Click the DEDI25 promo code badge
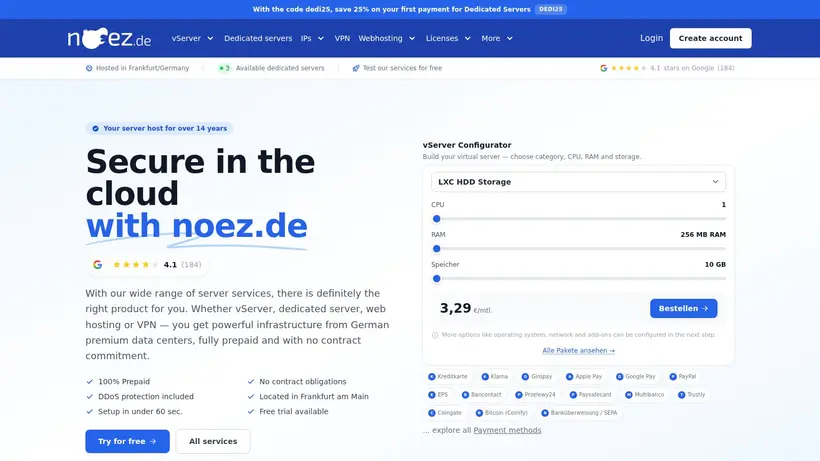820x461 pixels. pos(551,9)
